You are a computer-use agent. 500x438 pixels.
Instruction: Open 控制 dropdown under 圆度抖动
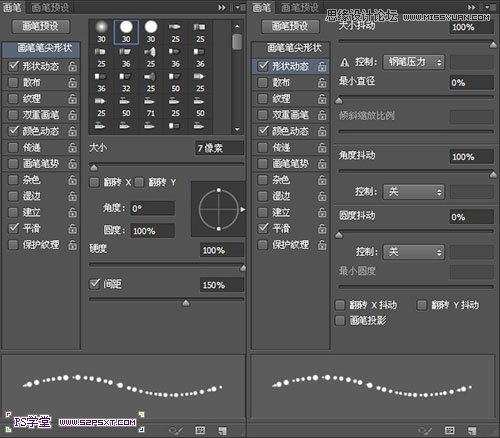click(x=413, y=252)
